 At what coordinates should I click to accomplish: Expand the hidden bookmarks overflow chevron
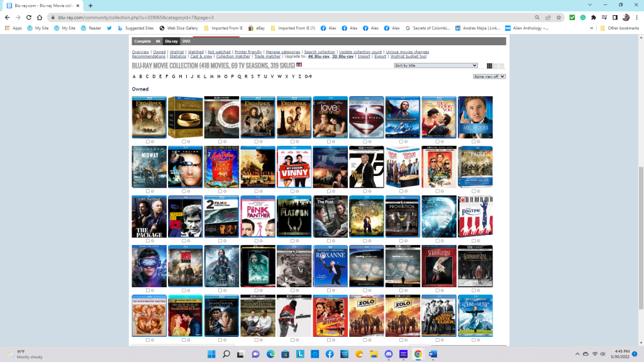click(x=592, y=28)
